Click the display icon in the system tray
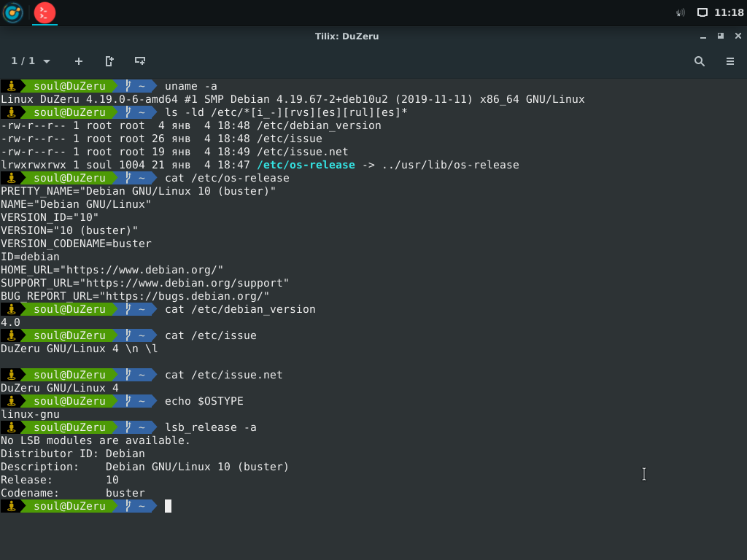 tap(703, 13)
